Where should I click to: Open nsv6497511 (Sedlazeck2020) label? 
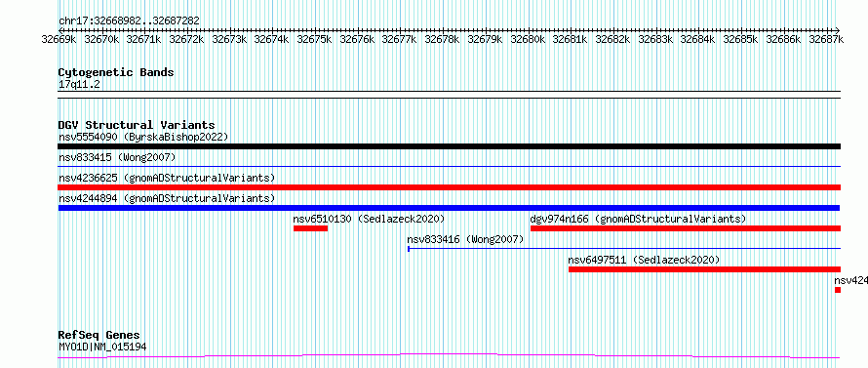coord(644,260)
